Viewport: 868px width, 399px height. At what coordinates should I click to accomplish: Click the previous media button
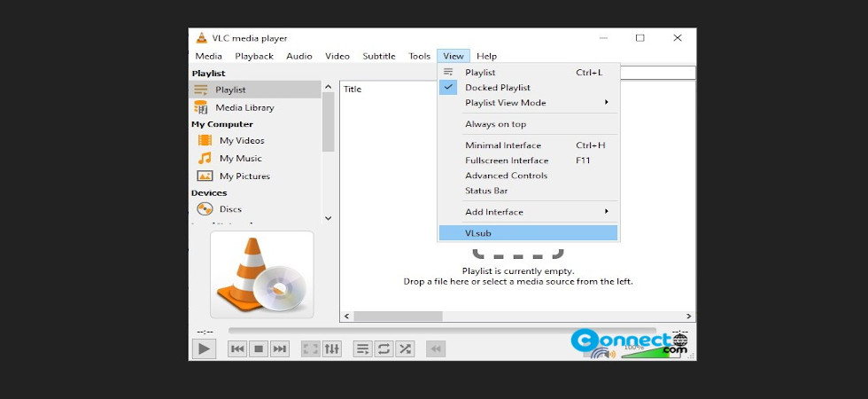pos(237,348)
